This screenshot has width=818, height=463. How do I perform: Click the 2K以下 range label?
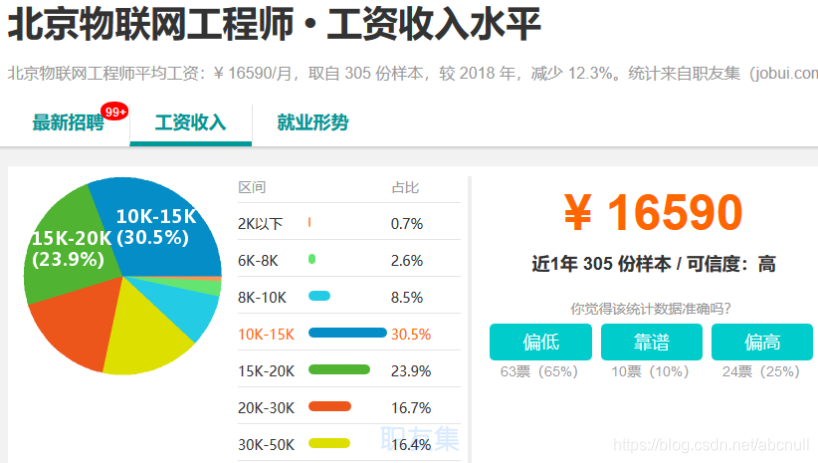coord(260,224)
